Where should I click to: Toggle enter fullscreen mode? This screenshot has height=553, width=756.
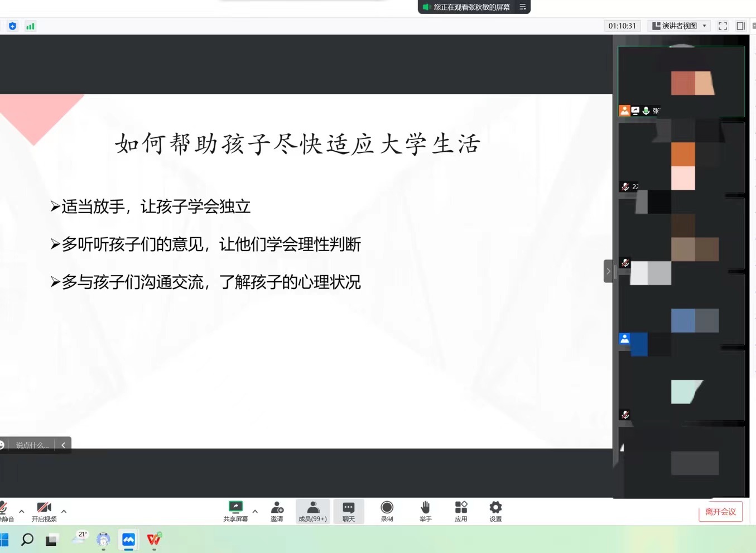click(723, 26)
